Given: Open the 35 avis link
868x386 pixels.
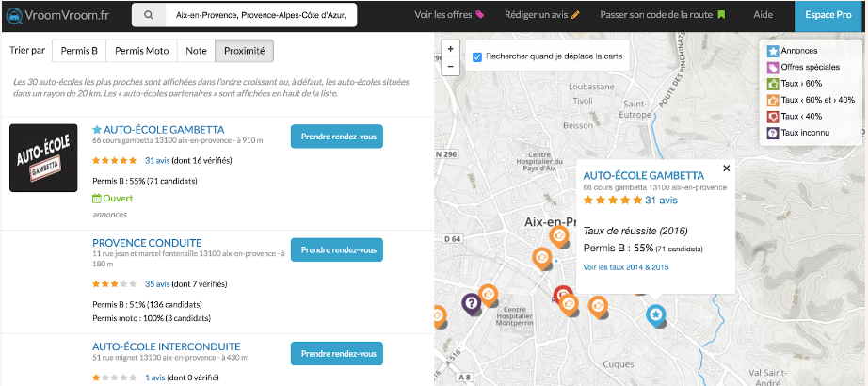Looking at the screenshot, I should coord(157,284).
